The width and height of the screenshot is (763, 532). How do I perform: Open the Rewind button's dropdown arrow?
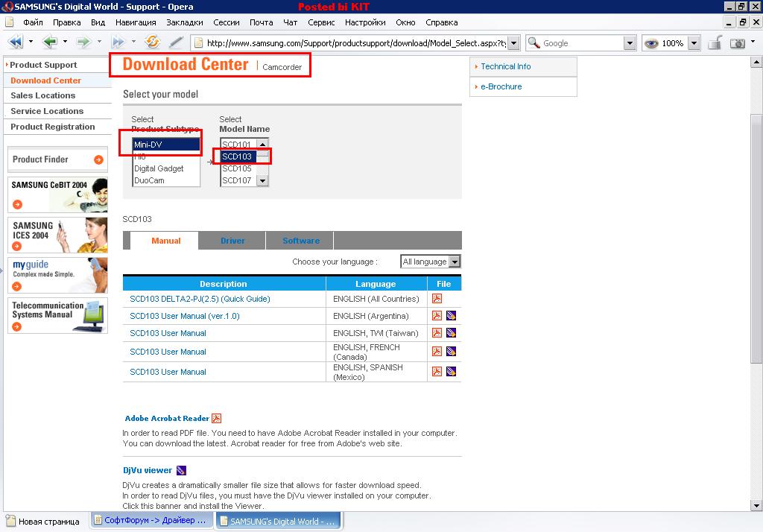coord(31,42)
